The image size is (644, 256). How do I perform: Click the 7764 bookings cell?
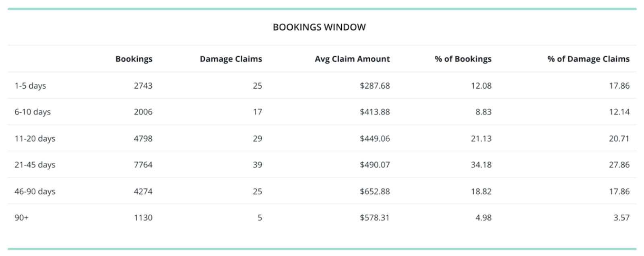143,165
